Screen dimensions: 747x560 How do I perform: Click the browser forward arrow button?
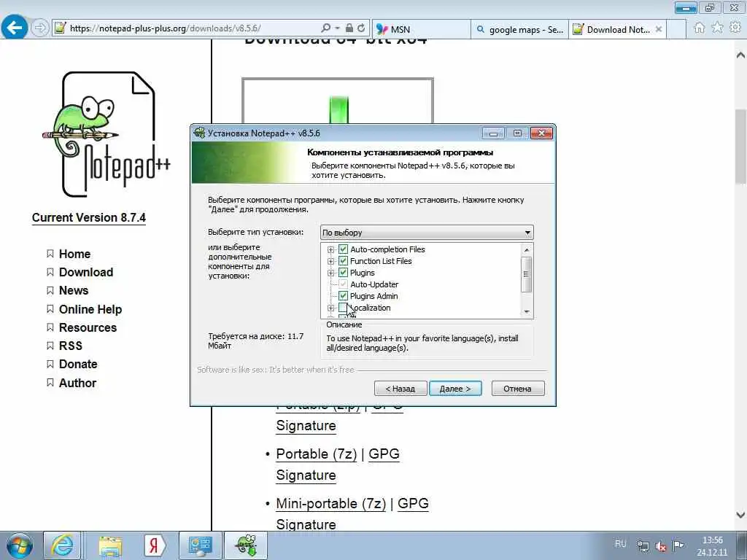41,28
